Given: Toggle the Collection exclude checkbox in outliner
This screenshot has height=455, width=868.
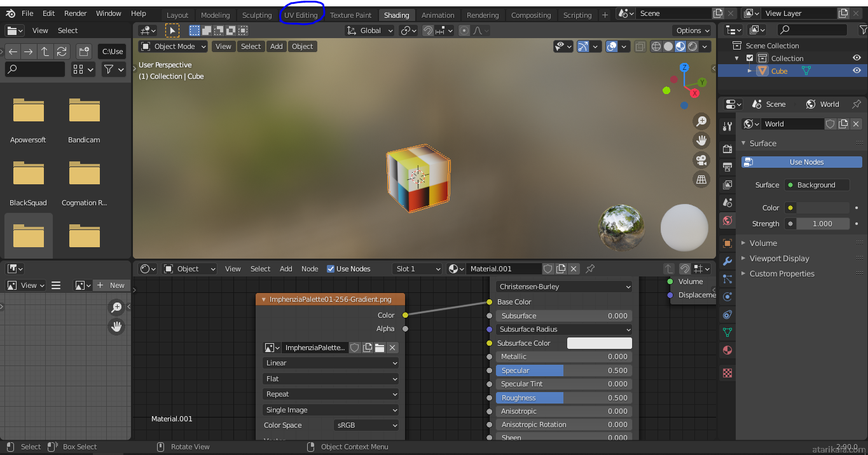Looking at the screenshot, I should point(750,58).
